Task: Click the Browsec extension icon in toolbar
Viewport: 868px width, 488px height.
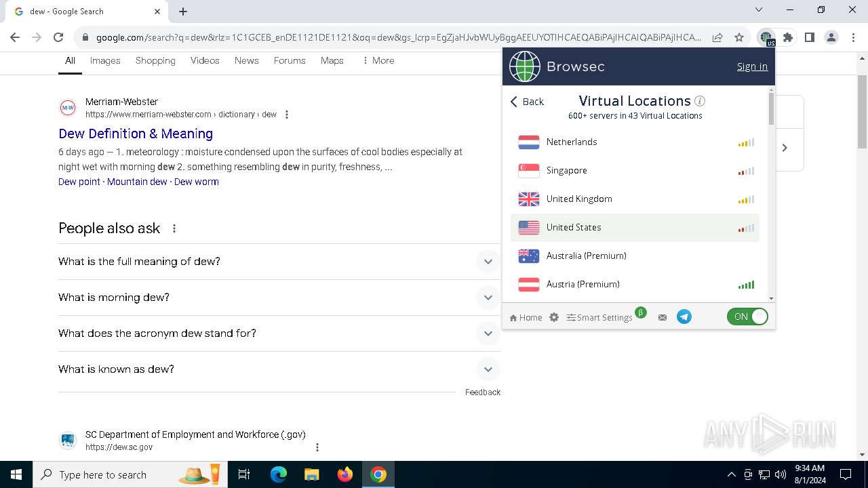Action: (766, 38)
